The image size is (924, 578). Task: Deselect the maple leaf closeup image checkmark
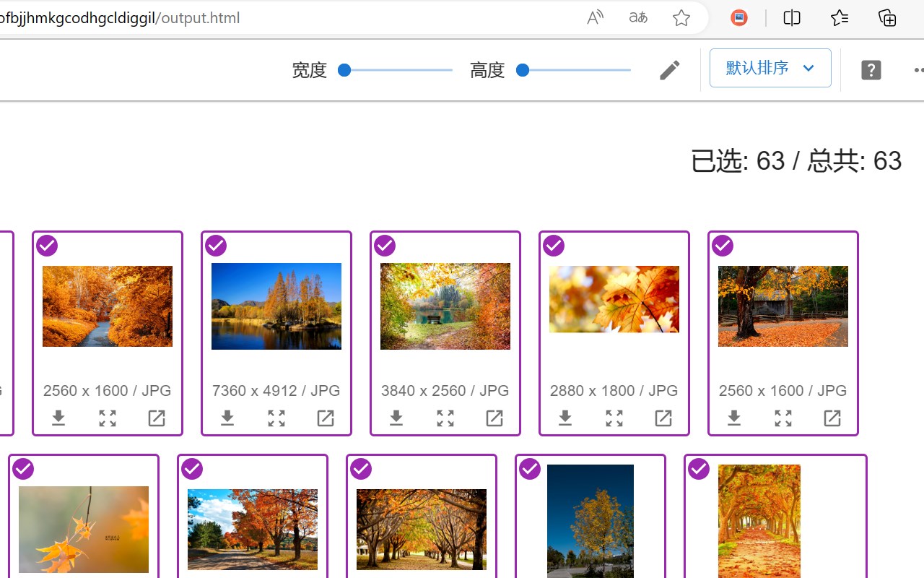pos(554,246)
